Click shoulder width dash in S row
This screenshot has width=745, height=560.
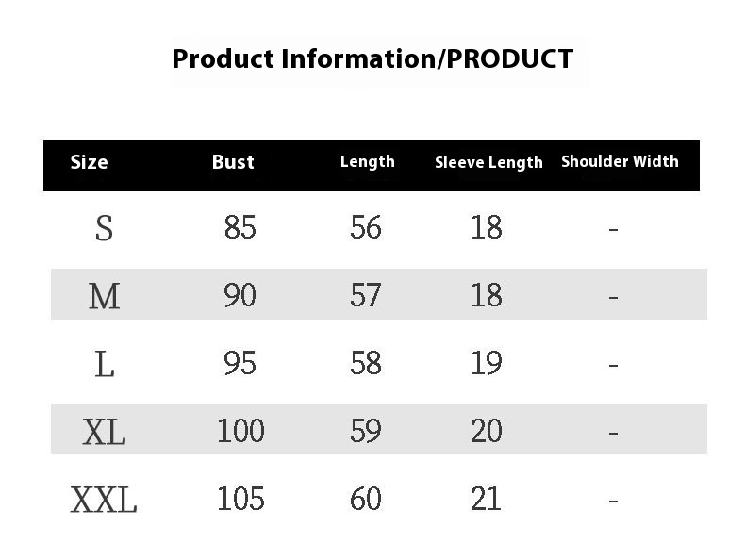pyautogui.click(x=613, y=230)
